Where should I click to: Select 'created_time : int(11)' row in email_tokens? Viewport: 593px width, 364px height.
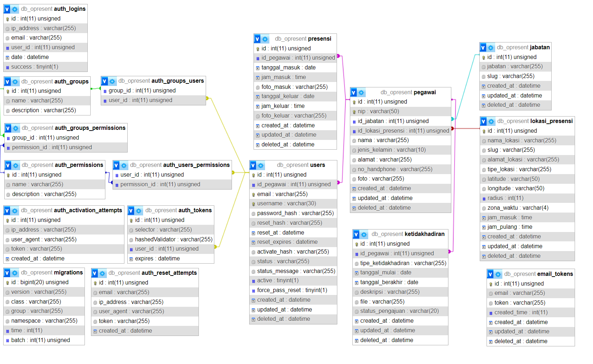(530, 313)
